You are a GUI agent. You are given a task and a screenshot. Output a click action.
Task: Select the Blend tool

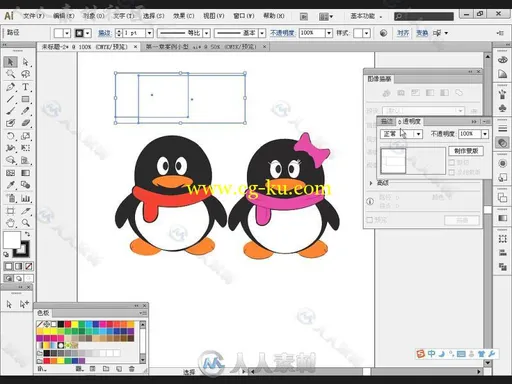pyautogui.click(x=25, y=185)
